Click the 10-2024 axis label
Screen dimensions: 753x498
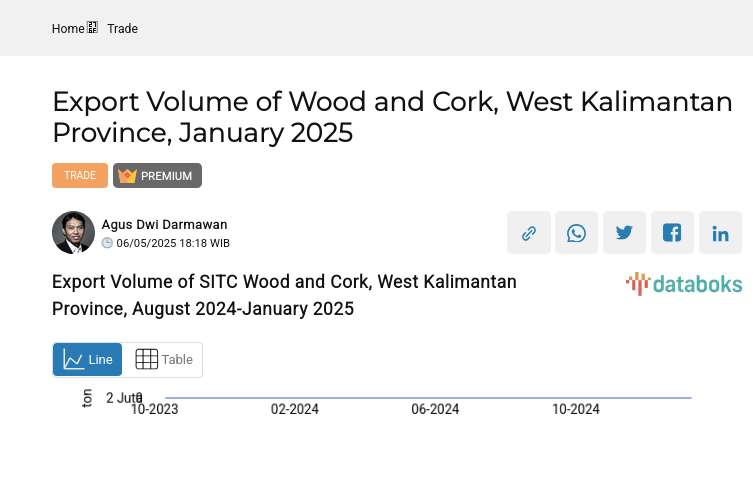(x=576, y=409)
